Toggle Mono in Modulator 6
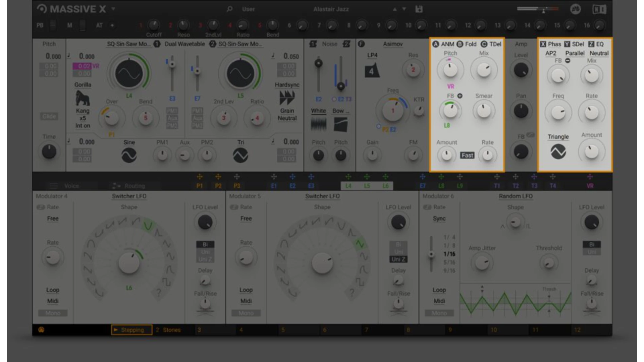Screen dimensions: 644x362 point(439,313)
